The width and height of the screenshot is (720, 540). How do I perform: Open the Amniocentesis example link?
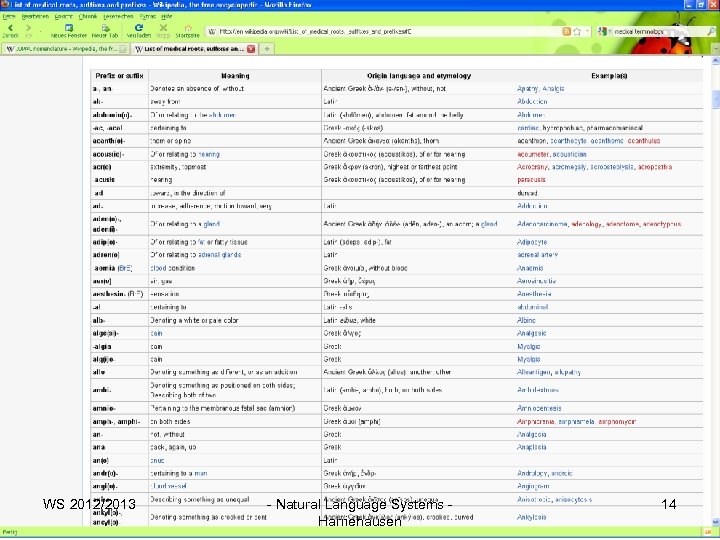pos(539,408)
